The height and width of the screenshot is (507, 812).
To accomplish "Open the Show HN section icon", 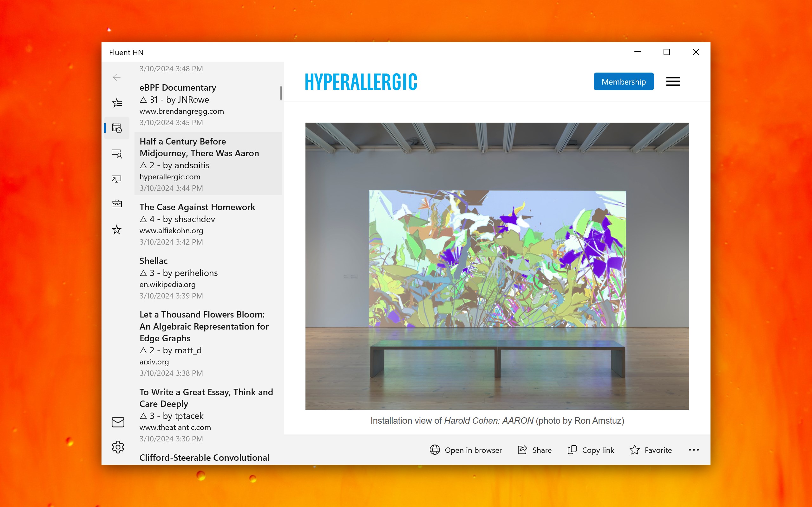I will coord(116,179).
